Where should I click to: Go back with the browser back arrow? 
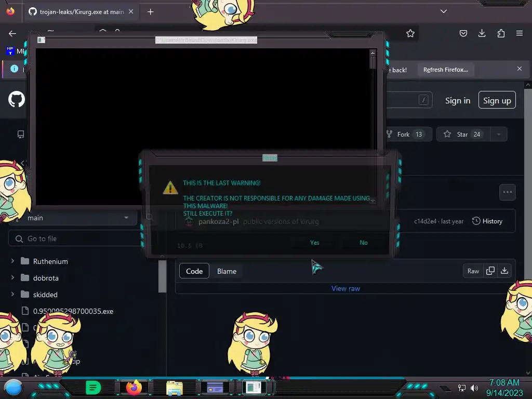(12, 33)
